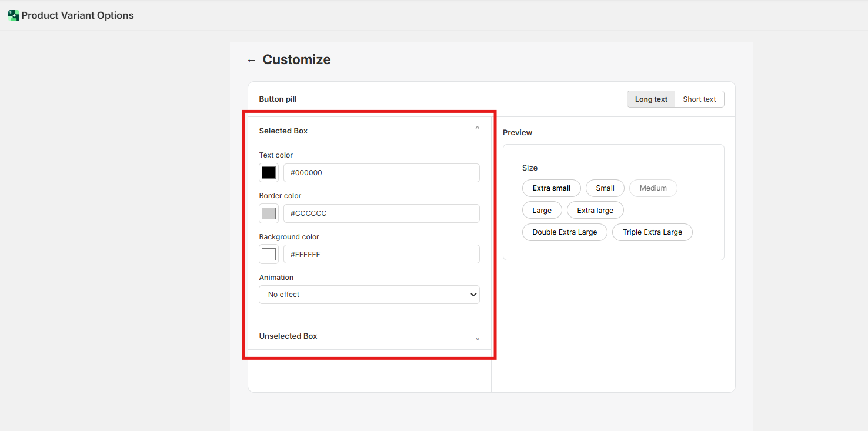
Task: Open the gray Border color swatch
Action: tap(269, 213)
